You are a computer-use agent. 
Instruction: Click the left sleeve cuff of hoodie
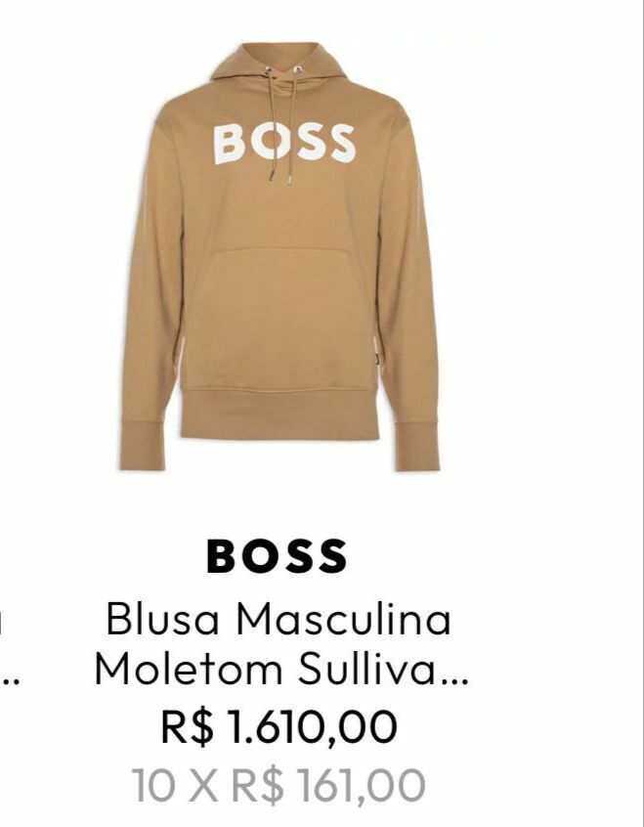click(x=142, y=445)
